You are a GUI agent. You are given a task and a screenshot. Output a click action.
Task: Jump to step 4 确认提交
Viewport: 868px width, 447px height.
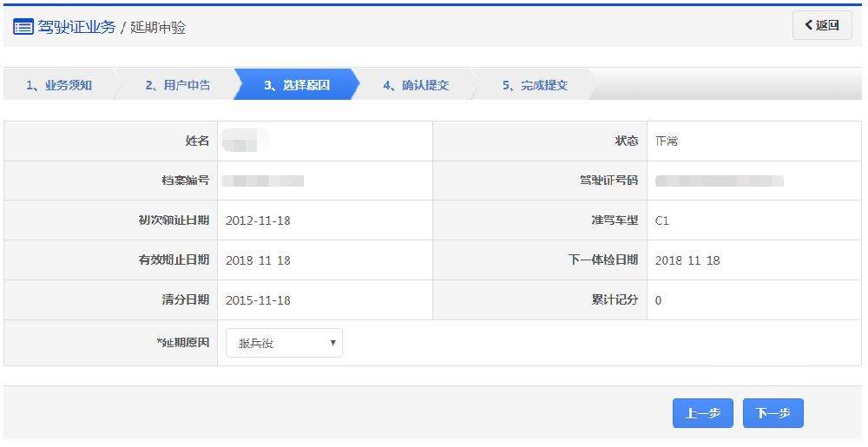pyautogui.click(x=416, y=85)
